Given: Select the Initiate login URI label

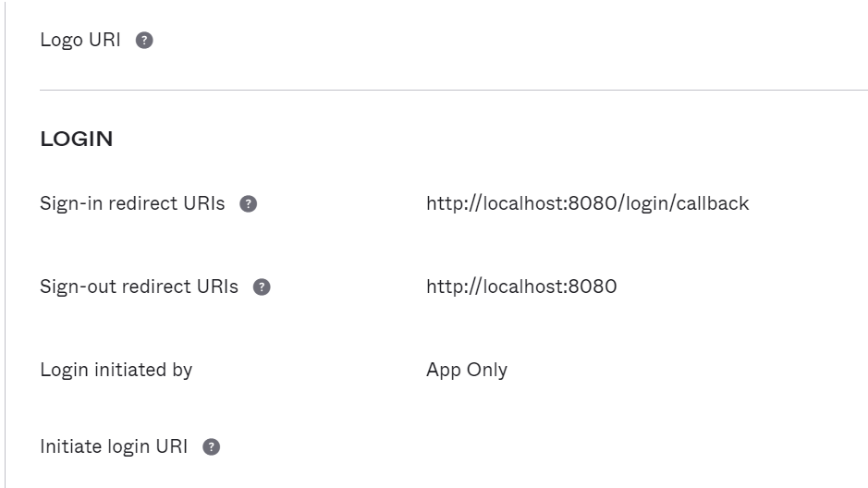Looking at the screenshot, I should (114, 446).
